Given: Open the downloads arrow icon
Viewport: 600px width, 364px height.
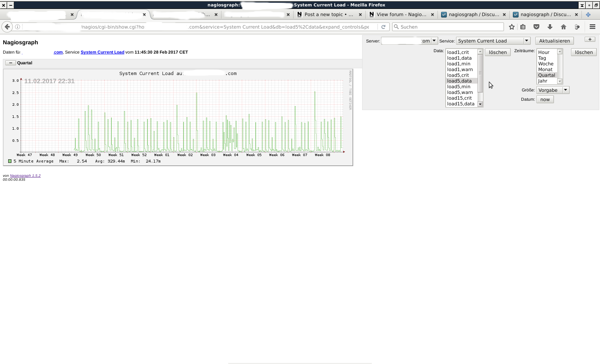Looking at the screenshot, I should pos(550,27).
